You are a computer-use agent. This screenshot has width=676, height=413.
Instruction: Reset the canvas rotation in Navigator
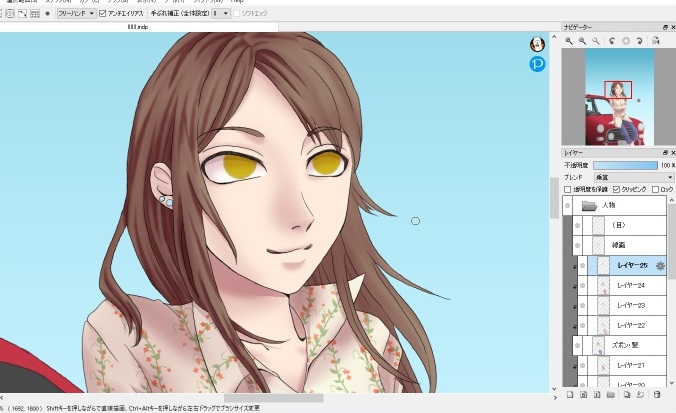[x=626, y=41]
